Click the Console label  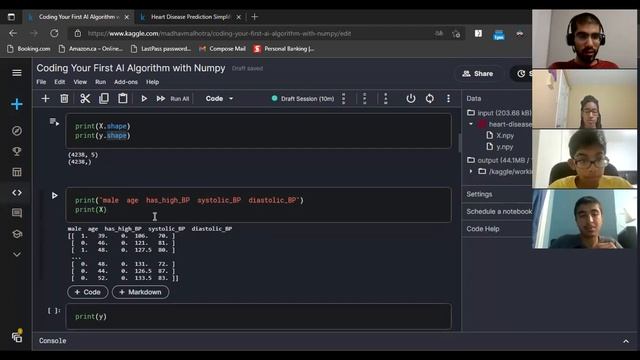tap(53, 341)
